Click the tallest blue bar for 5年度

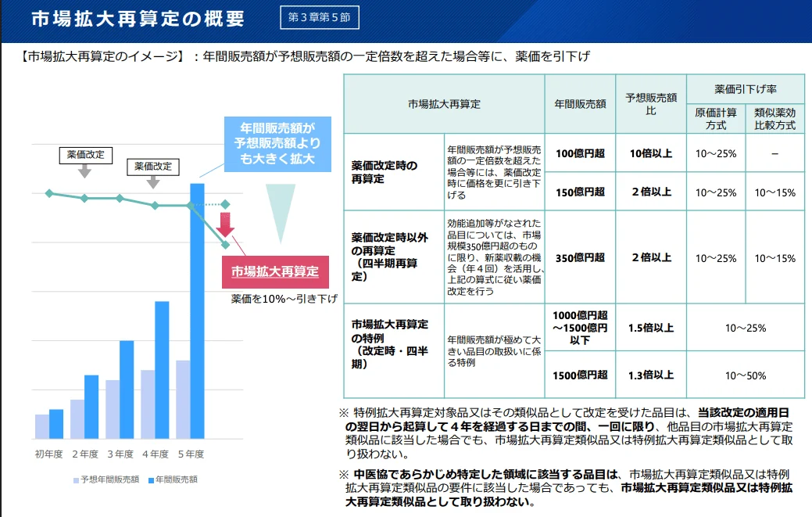tap(197, 311)
